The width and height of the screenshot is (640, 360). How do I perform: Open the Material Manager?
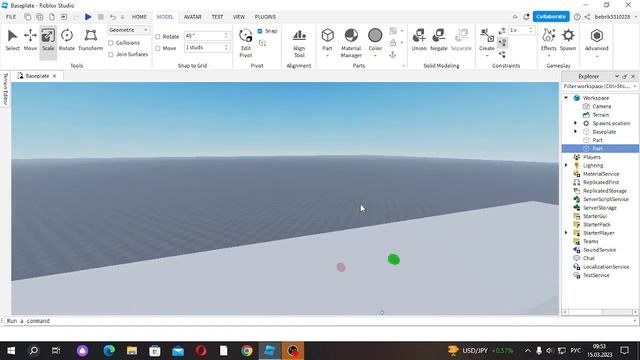coord(351,43)
